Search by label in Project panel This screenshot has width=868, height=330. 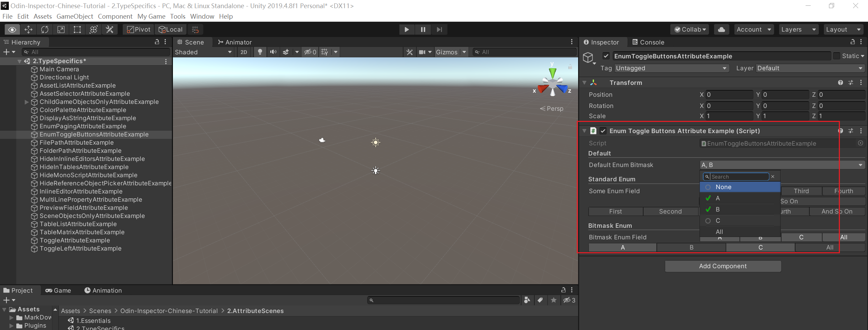[x=540, y=300]
